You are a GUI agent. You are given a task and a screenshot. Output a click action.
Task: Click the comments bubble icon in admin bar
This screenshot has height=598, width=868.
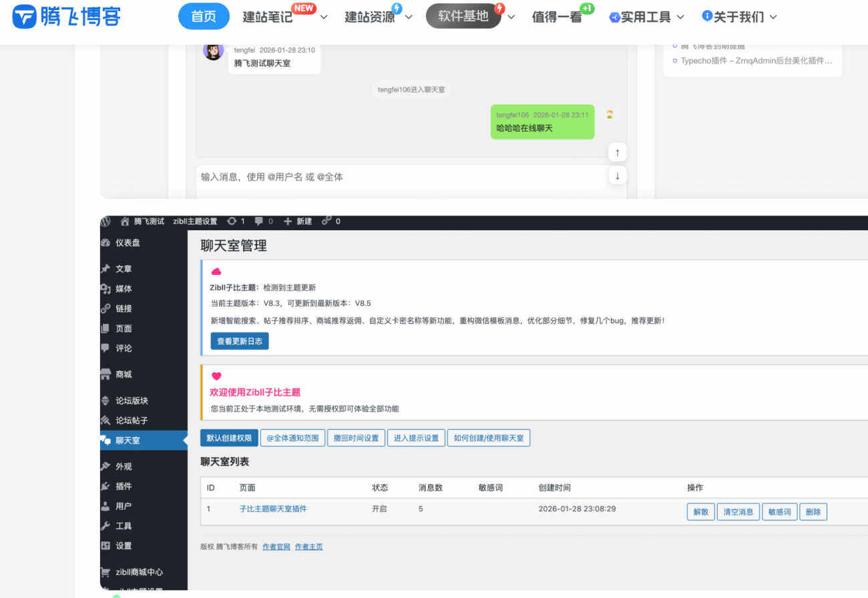259,222
